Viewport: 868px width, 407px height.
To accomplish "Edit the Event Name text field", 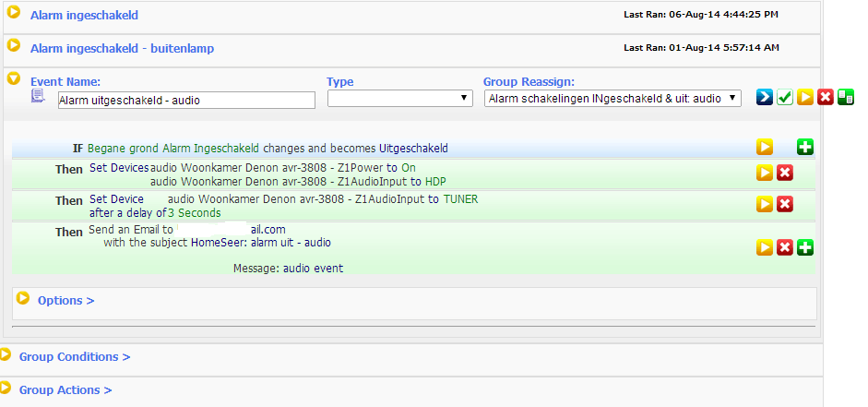I will pyautogui.click(x=186, y=101).
